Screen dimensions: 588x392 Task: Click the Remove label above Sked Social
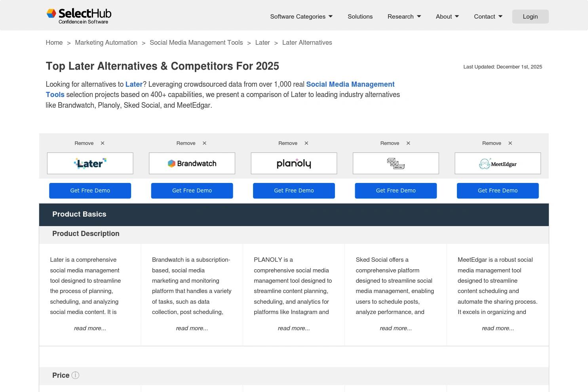coord(390,143)
